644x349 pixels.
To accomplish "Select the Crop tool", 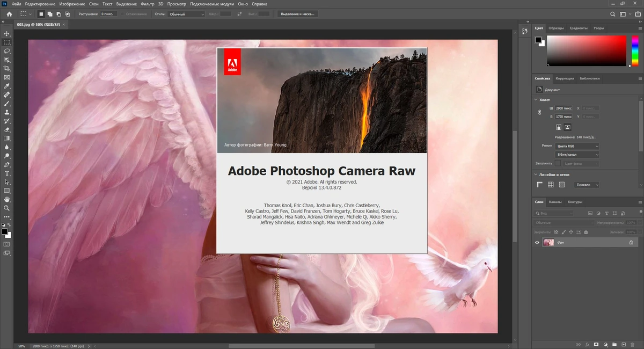I will (7, 68).
